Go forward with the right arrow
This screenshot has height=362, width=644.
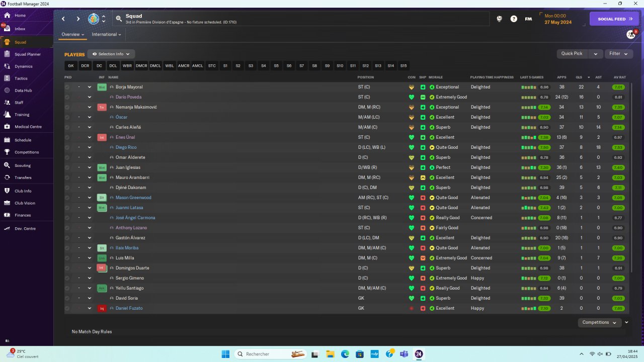pos(78,19)
